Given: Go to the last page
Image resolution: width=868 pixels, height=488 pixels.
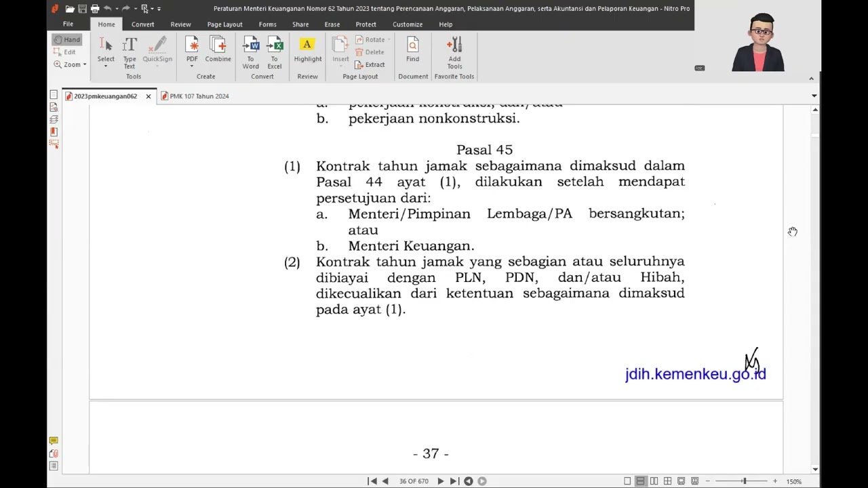Looking at the screenshot, I should click(x=454, y=481).
